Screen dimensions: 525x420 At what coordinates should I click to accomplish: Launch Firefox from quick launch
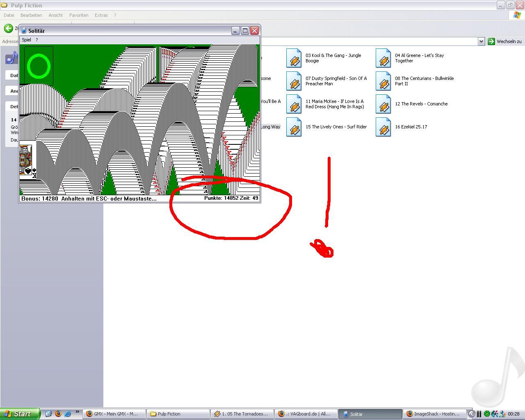pyautogui.click(x=58, y=414)
